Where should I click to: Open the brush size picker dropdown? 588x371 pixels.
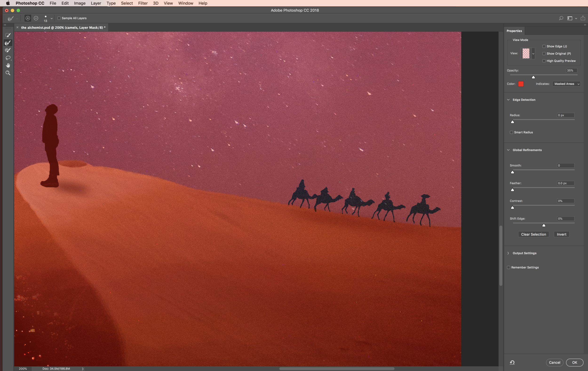click(52, 18)
